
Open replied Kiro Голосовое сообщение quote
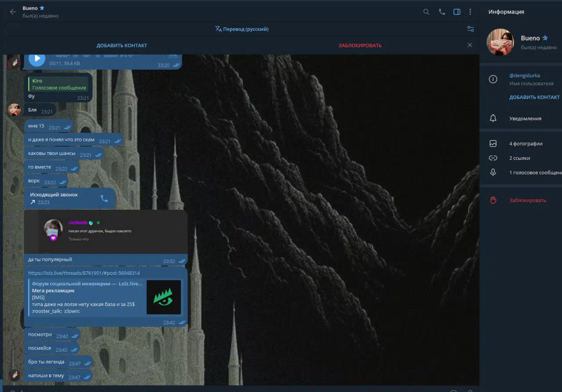click(58, 84)
